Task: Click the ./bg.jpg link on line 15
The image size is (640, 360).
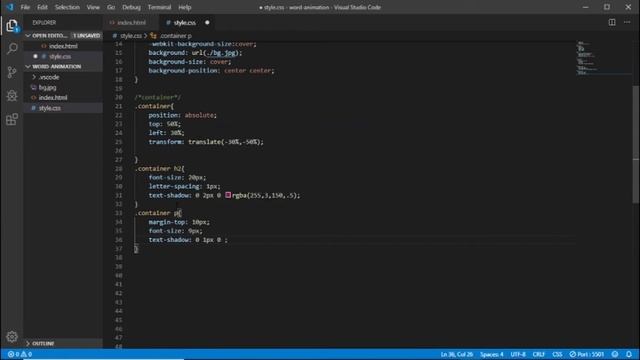Action: coord(222,53)
